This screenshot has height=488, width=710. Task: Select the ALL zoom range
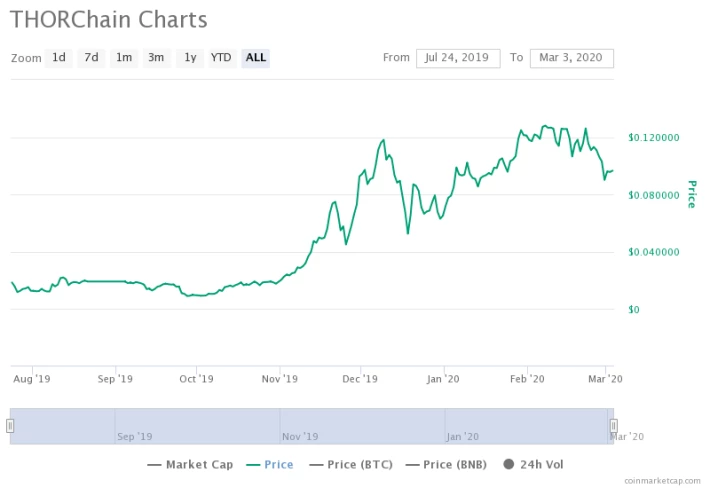(256, 58)
